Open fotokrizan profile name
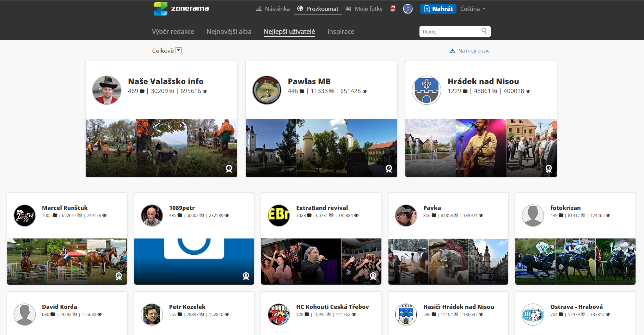The image size is (644, 335). 565,208
